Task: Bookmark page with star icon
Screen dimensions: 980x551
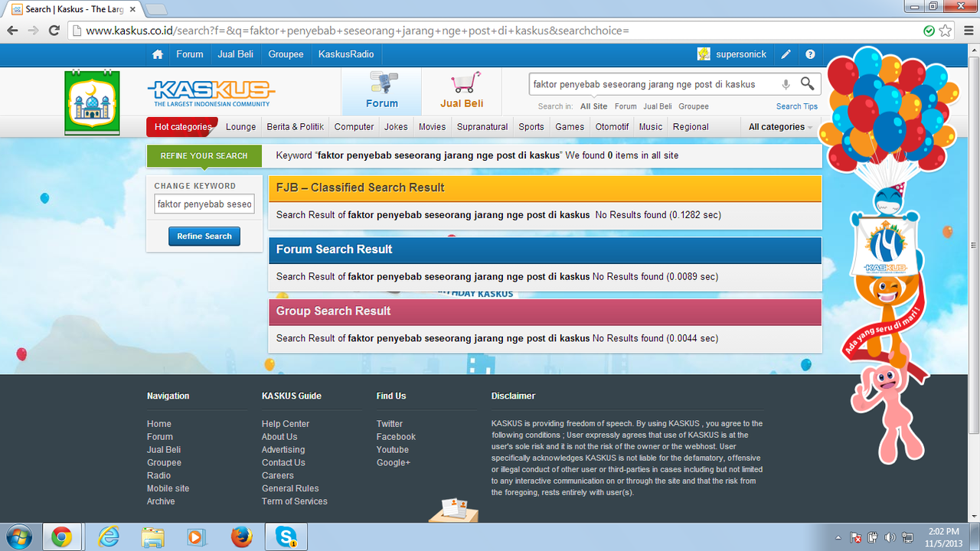Action: pyautogui.click(x=946, y=31)
